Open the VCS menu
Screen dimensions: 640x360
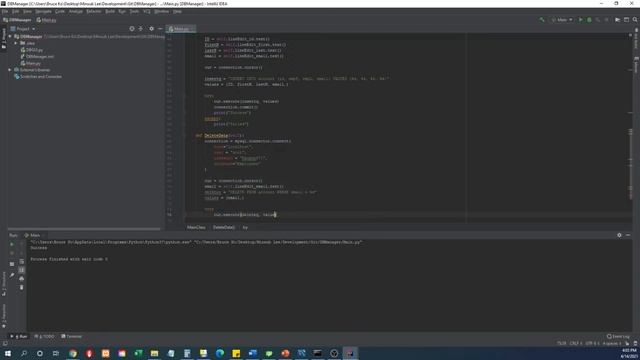[x=147, y=11]
